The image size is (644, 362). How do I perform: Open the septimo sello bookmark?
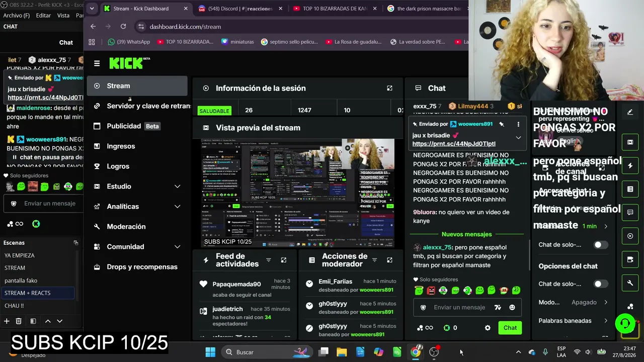(289, 42)
